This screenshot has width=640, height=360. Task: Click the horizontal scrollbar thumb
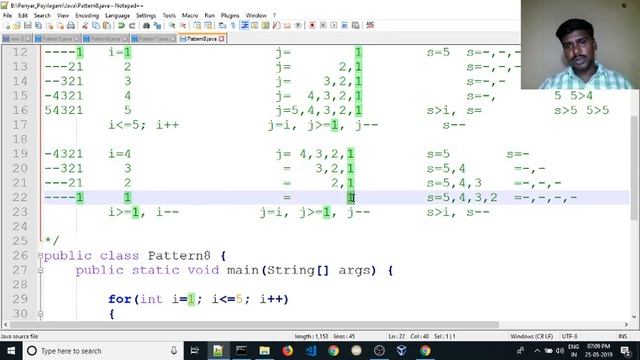point(254,325)
